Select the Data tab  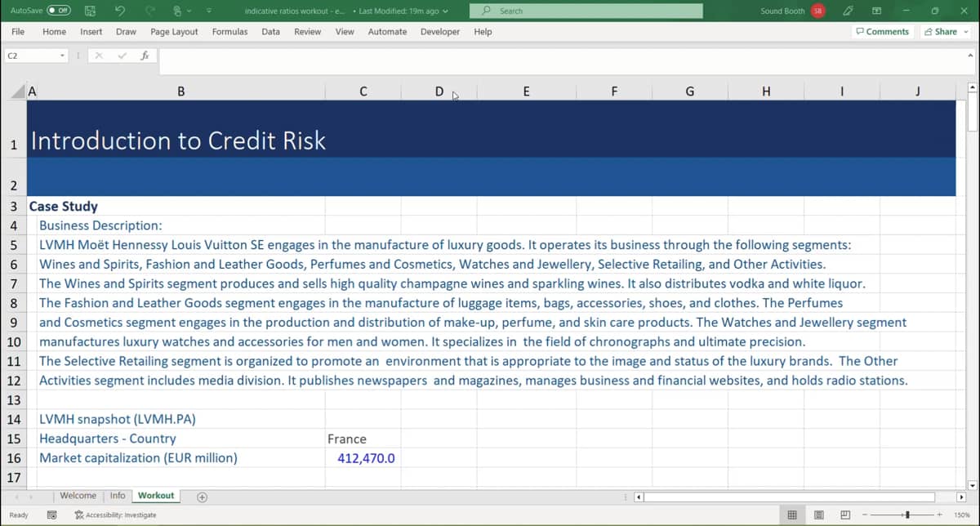point(270,32)
